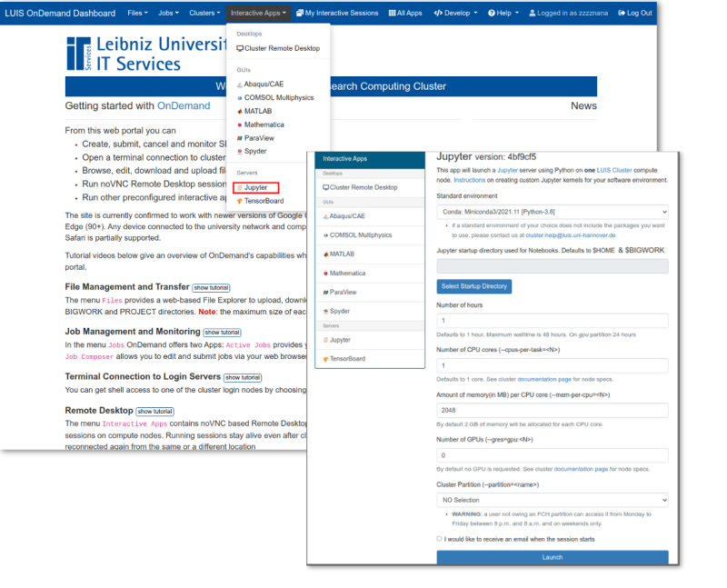Click Select Startup Directory button

(x=473, y=286)
